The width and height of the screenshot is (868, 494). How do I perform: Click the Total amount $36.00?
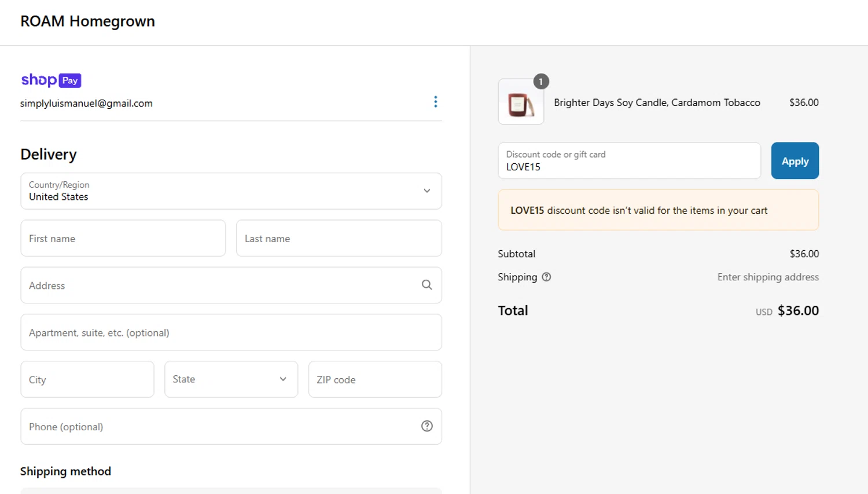click(798, 310)
